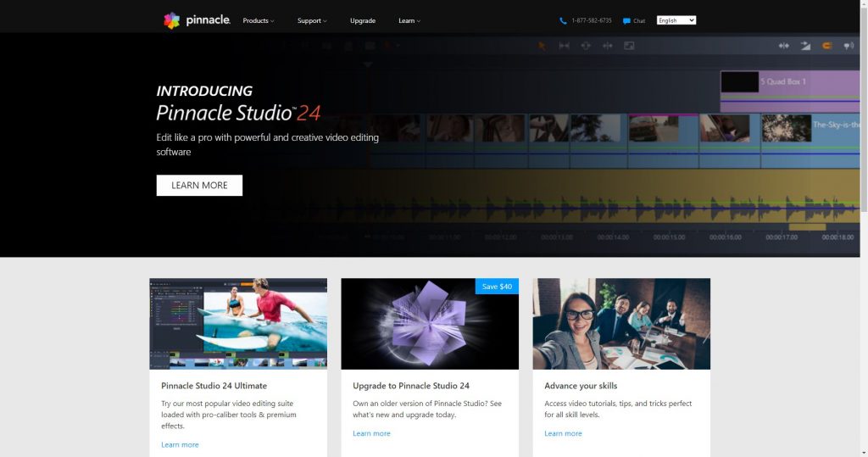Click the Advance your skills heading
This screenshot has height=457, width=868.
581,386
